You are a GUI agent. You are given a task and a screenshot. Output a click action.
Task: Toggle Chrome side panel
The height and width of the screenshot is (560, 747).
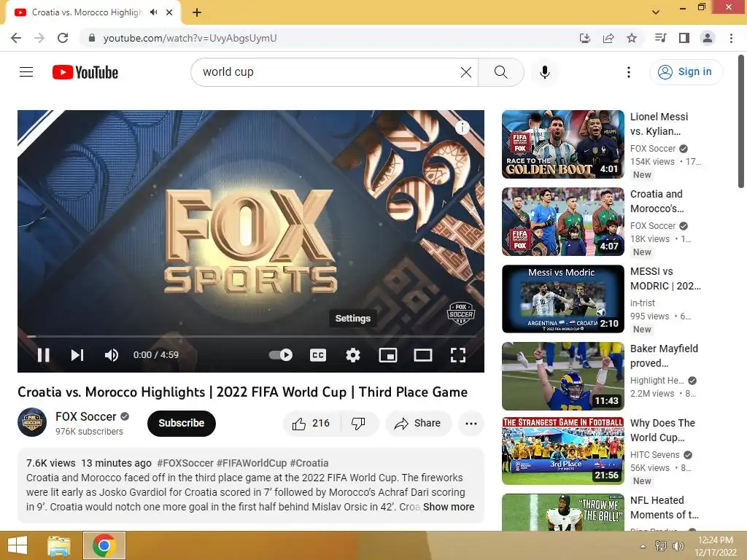[684, 38]
